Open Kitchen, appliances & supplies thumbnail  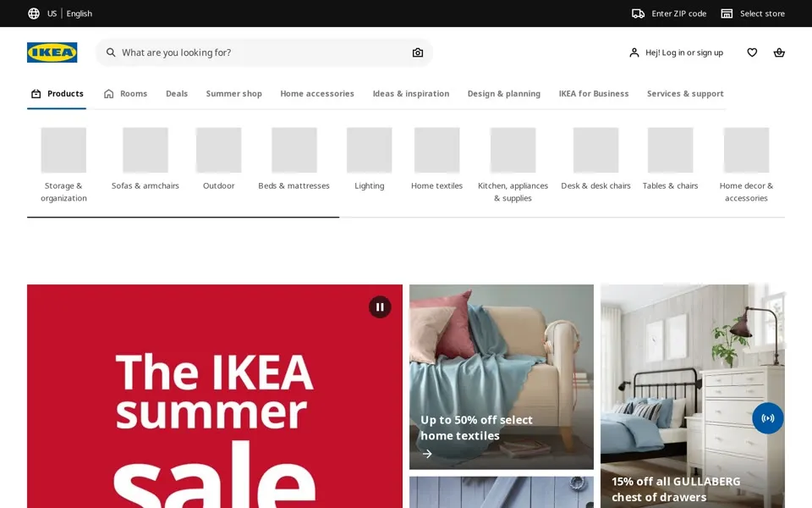click(x=513, y=150)
